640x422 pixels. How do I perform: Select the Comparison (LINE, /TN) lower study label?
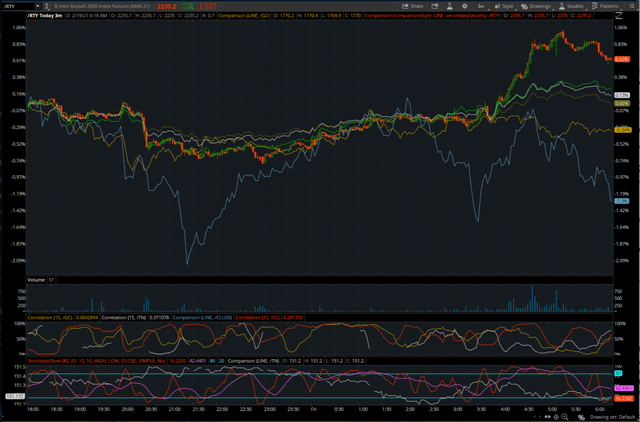pyautogui.click(x=253, y=361)
